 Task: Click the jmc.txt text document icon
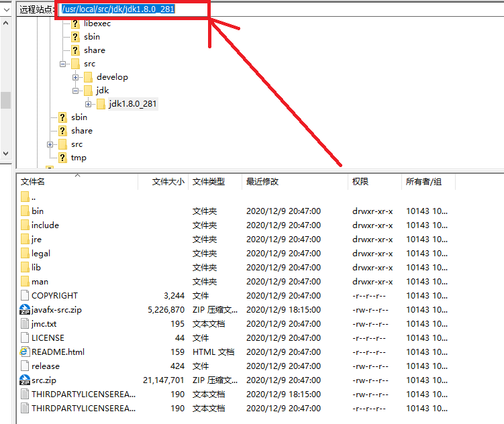(x=25, y=323)
